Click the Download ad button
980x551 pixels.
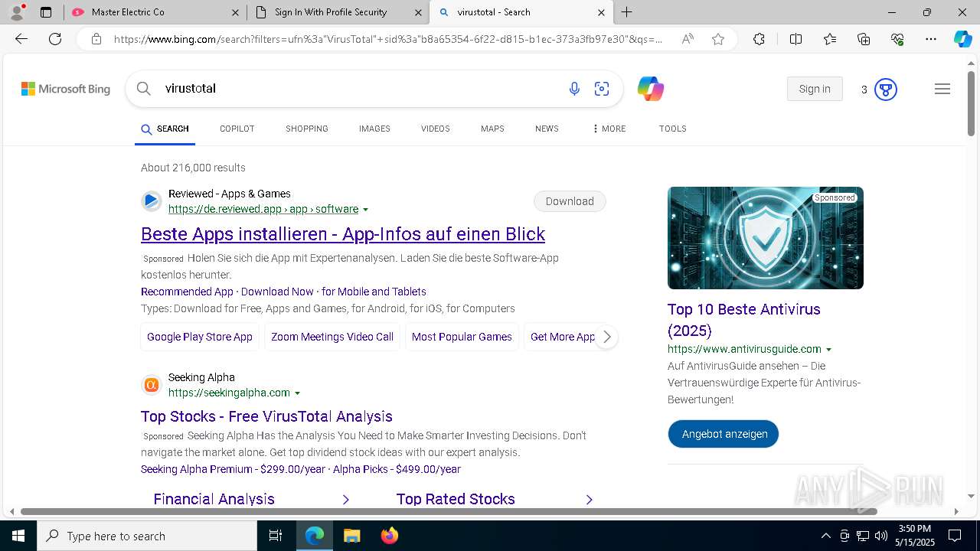point(570,201)
